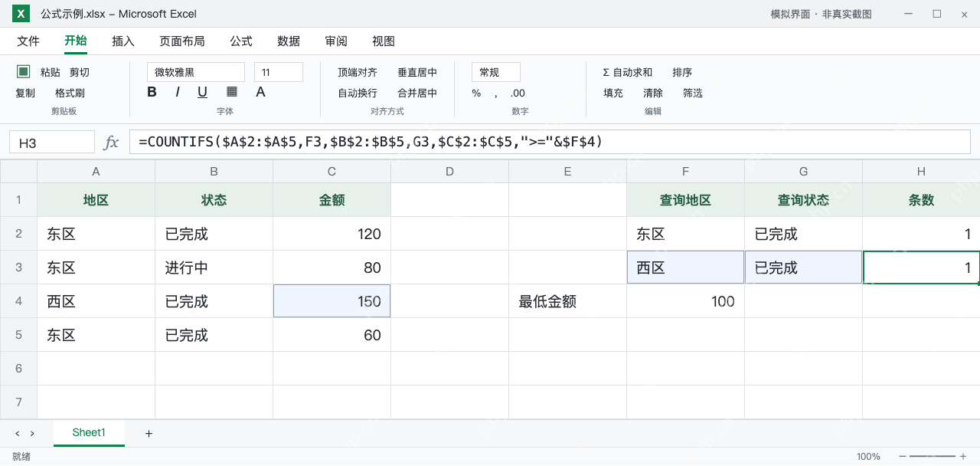Click the font color A icon
This screenshot has height=466, width=980.
coord(260,92)
